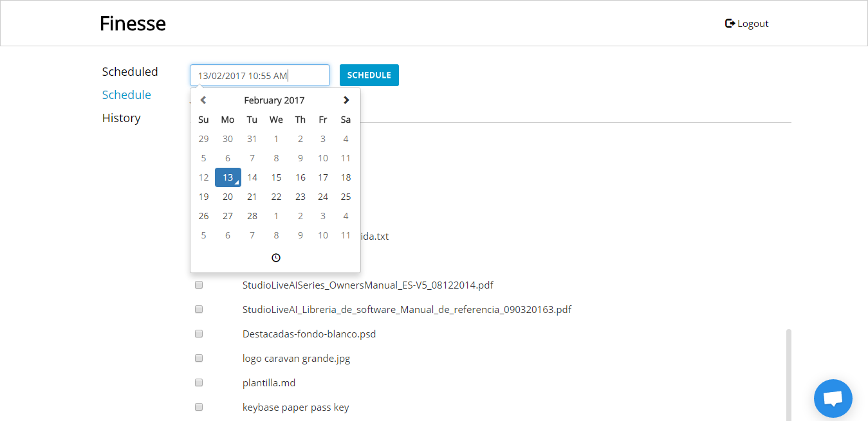
Task: Select day 28 in the calendar
Action: 252,216
